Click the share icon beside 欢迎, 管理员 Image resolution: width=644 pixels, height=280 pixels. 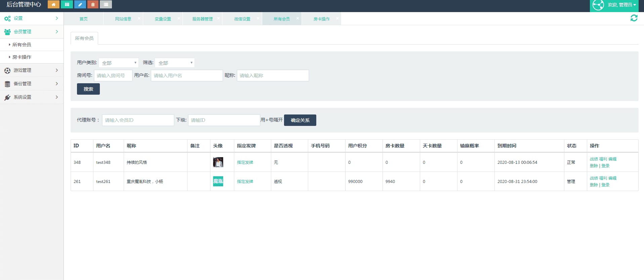[598, 5]
